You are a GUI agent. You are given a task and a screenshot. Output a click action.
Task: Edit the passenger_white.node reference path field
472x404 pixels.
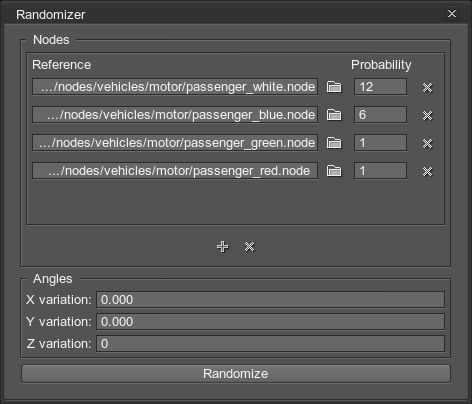[x=175, y=87]
